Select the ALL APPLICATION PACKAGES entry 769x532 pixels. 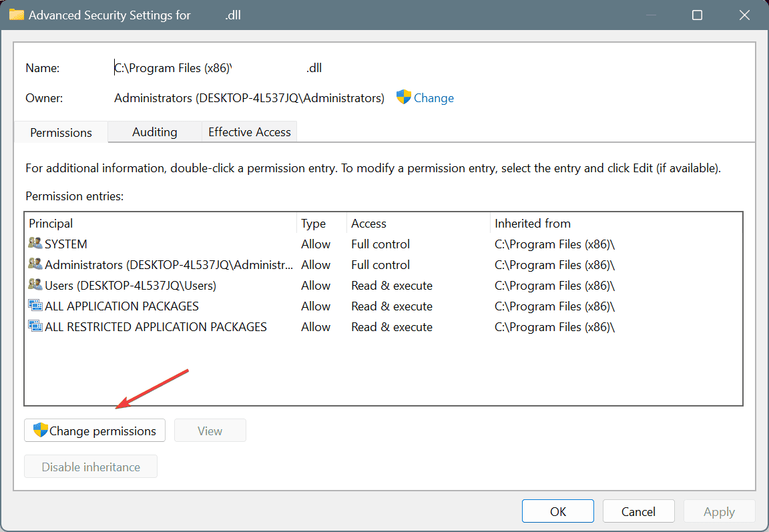384,306
